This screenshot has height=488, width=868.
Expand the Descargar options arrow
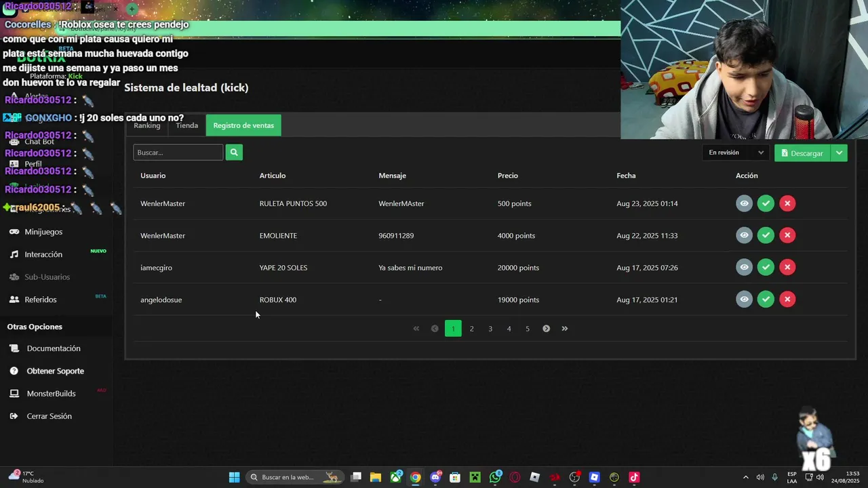(x=839, y=153)
